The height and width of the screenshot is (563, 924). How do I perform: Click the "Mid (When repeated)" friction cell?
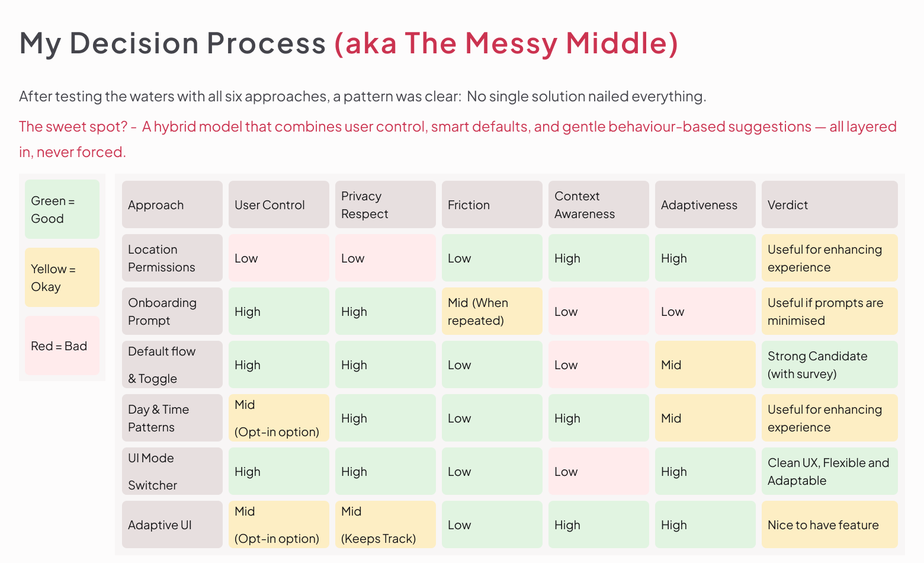[x=492, y=311]
